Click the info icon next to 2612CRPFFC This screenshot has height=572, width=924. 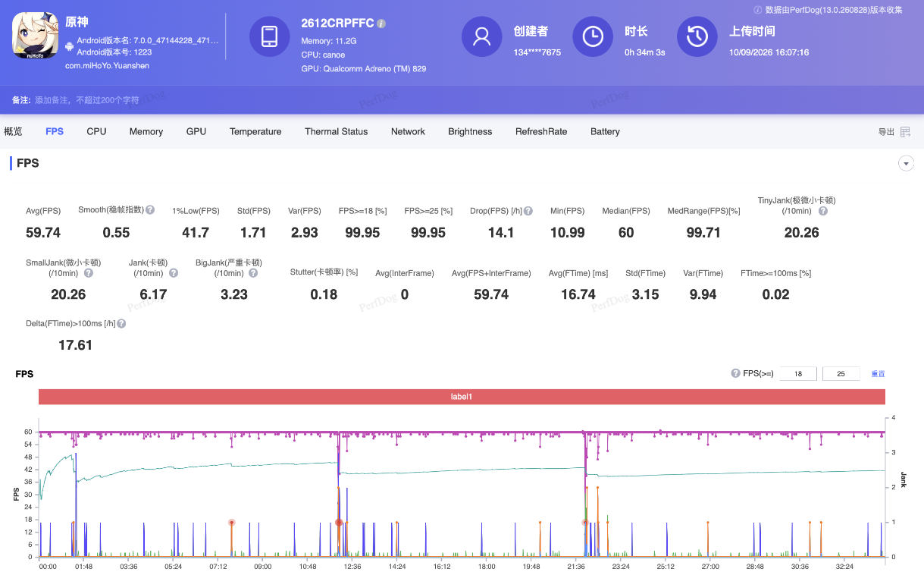pos(381,24)
